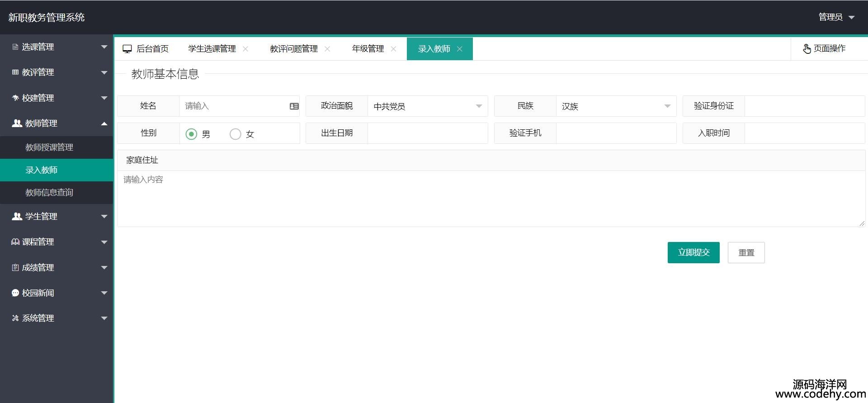Viewport: 868px width, 403px height.
Task: Expand the 学生管理 menu arrow
Action: coord(104,216)
